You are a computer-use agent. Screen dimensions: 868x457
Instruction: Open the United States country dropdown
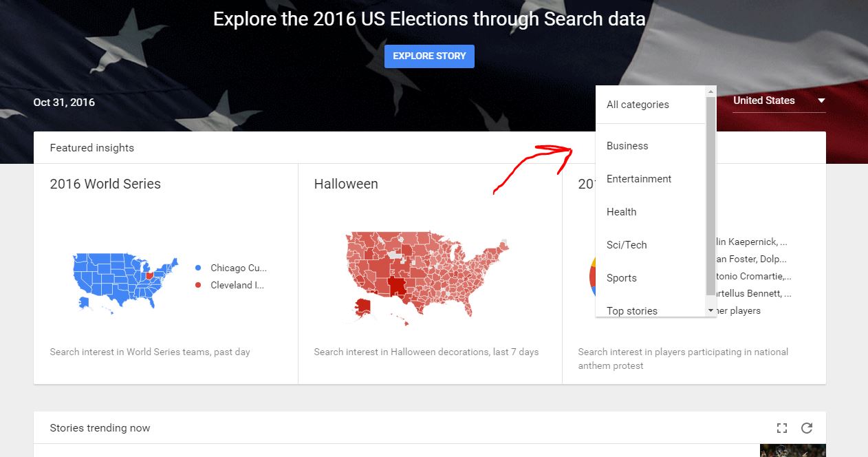[779, 100]
